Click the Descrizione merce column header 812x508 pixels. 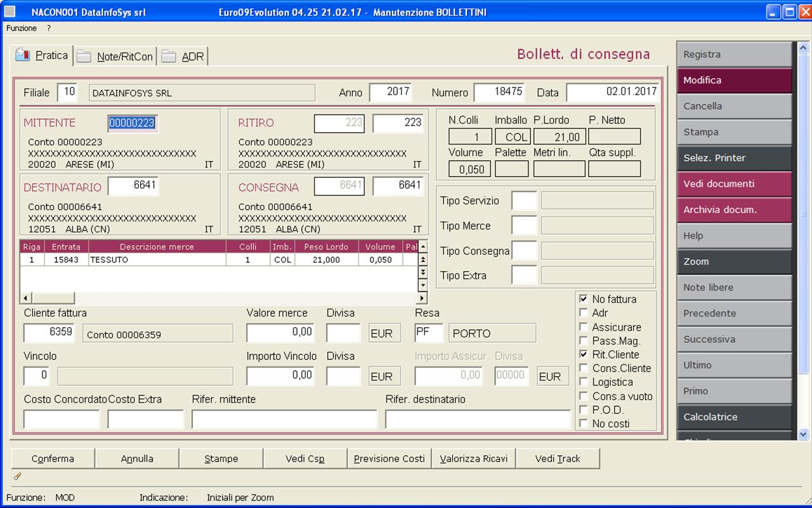157,247
